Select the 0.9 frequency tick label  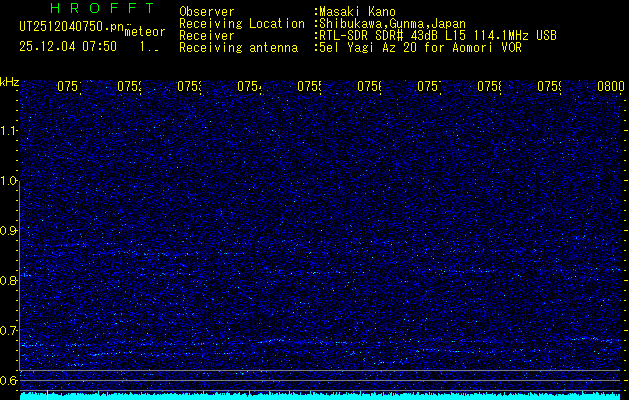[10, 231]
